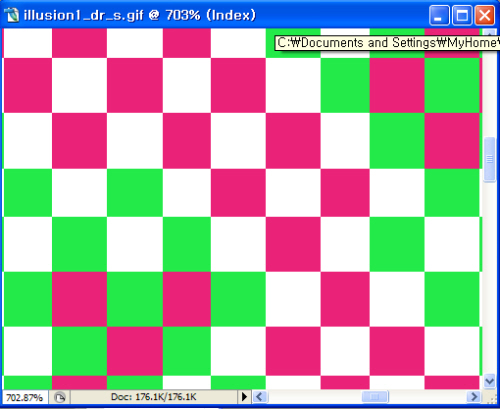Click the vertical scrollbar up arrow
This screenshot has height=409, width=500.
[x=489, y=32]
